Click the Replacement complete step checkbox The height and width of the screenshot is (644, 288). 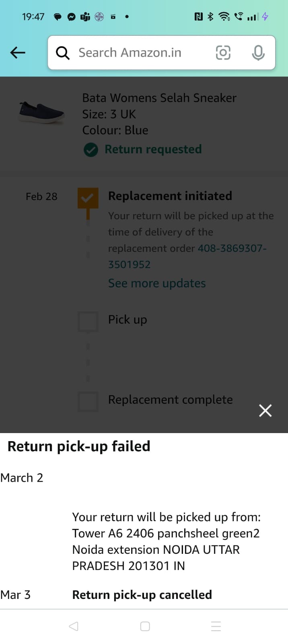[88, 401]
